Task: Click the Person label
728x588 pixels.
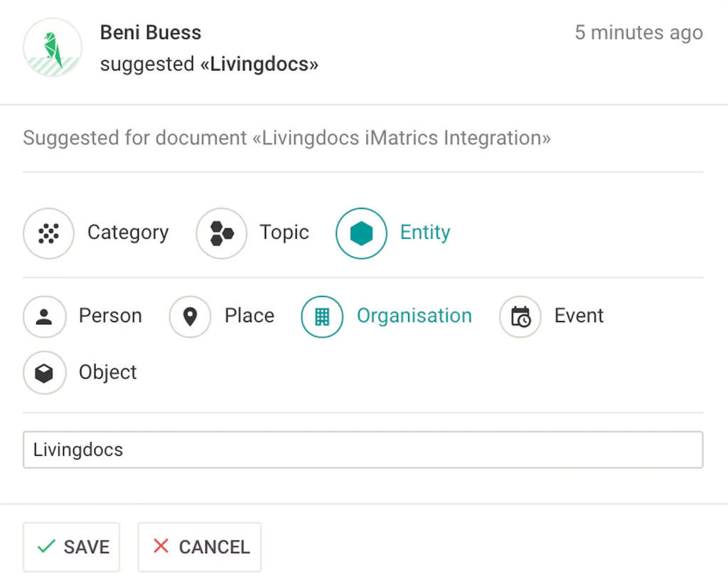Action: 110,316
